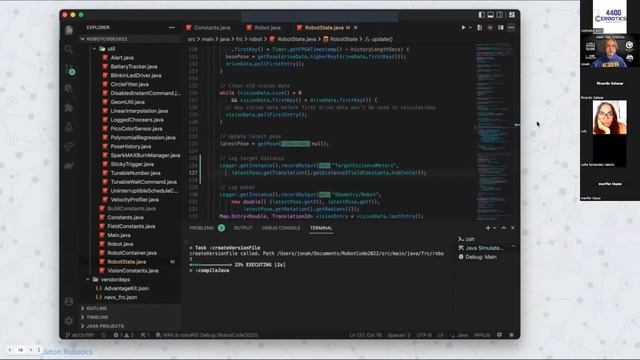Open the new terminal profile dropdown
640x360 pixels.
pos(495,228)
